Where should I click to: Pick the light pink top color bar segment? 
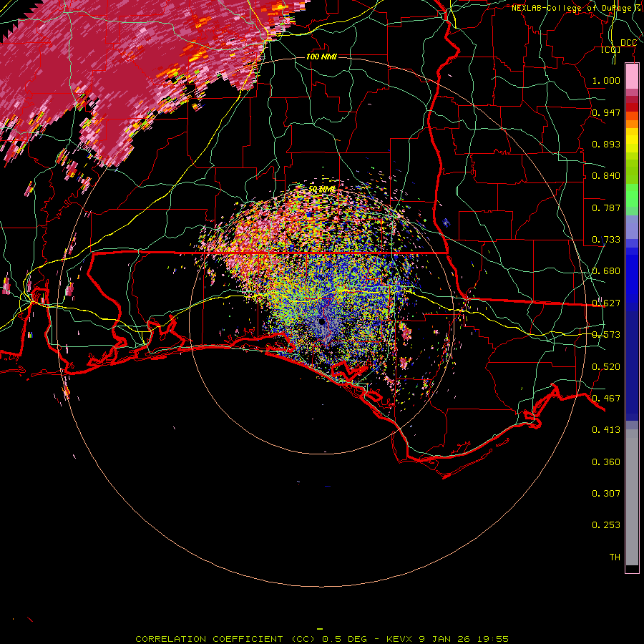pos(632,76)
